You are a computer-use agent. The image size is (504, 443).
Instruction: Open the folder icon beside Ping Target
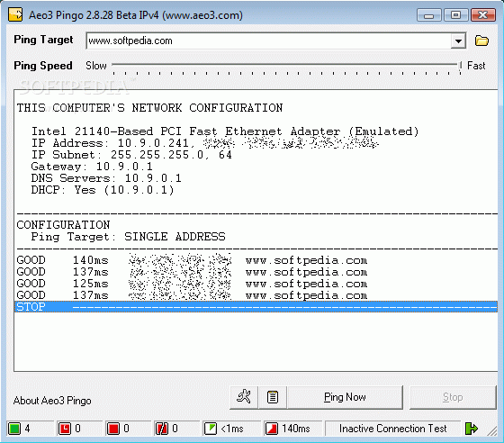(481, 41)
